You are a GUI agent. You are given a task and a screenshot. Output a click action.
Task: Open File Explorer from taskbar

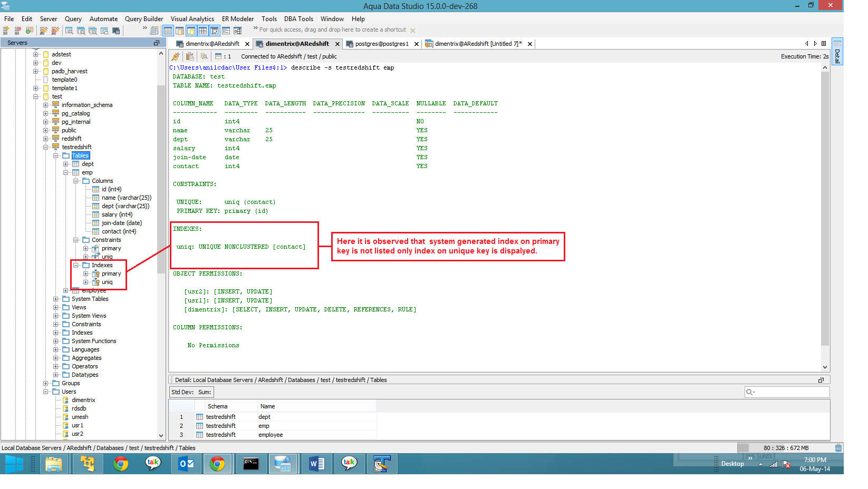54,464
